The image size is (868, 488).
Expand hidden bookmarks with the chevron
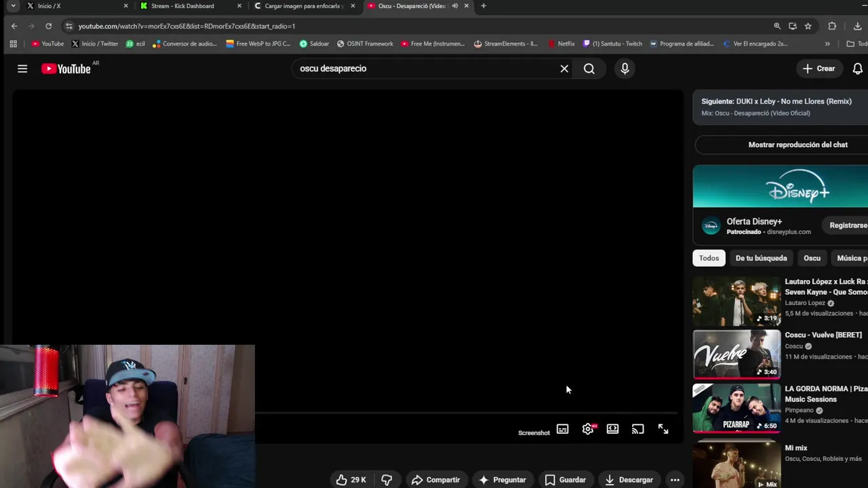coord(827,44)
